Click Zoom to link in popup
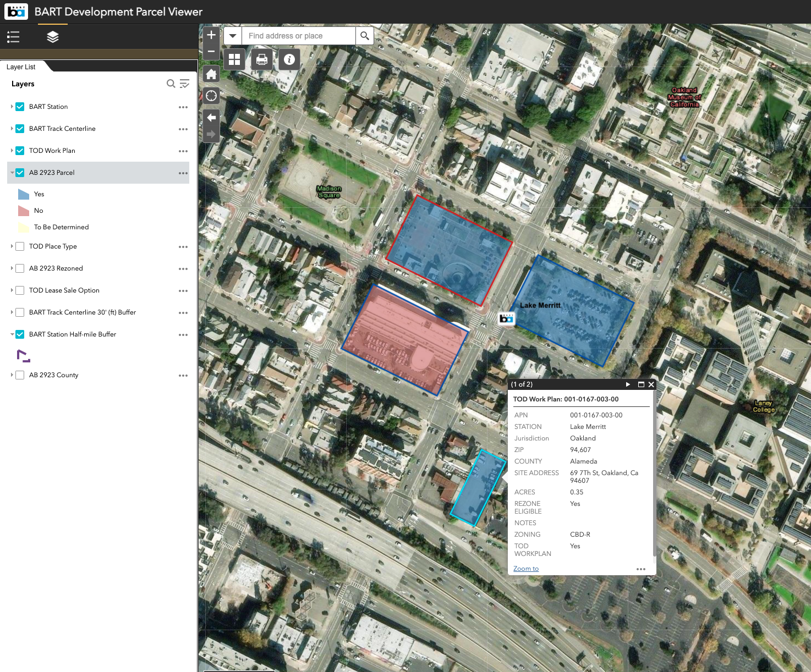Viewport: 811px width, 672px height. tap(526, 569)
